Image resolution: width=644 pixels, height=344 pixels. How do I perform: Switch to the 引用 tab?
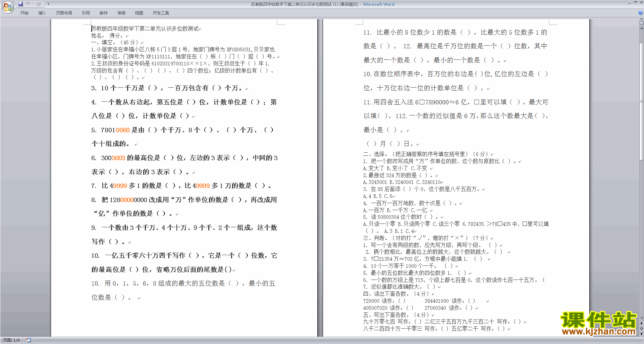86,13
